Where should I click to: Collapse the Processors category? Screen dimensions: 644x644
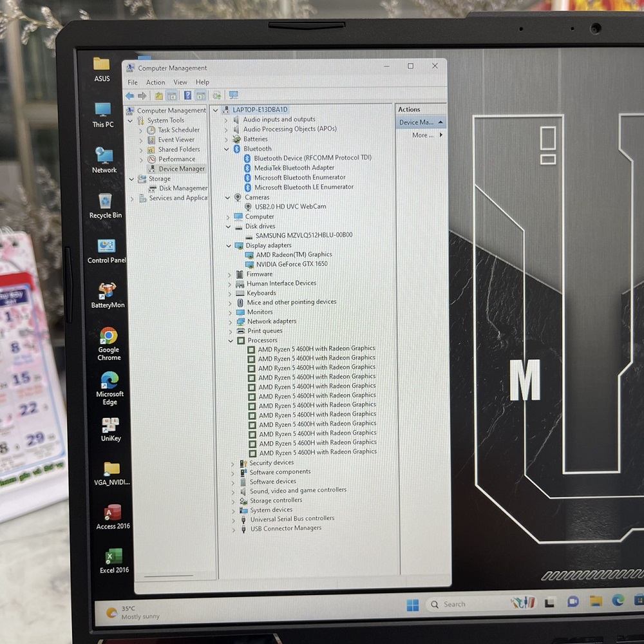click(x=231, y=341)
